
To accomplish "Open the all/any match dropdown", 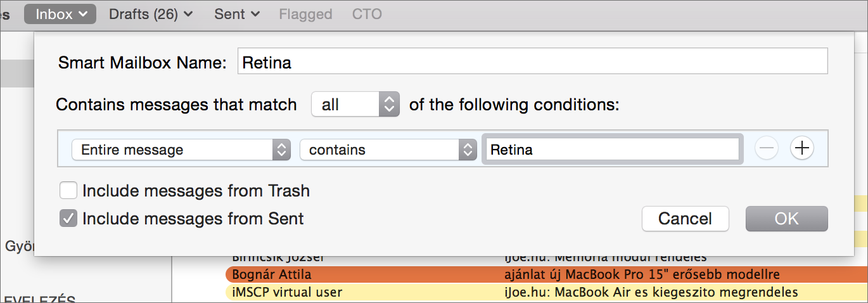I will 355,104.
